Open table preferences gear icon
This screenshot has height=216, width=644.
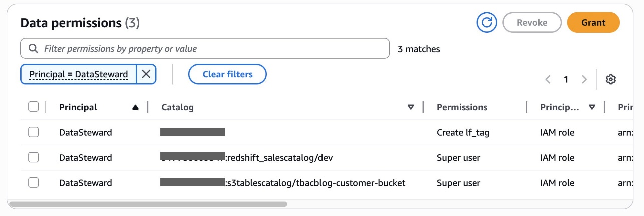[610, 79]
